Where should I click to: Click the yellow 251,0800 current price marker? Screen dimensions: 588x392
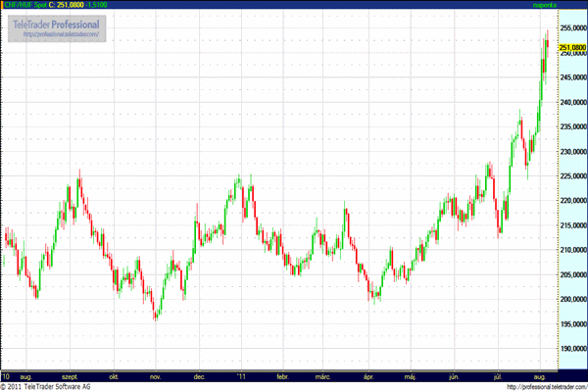(572, 48)
